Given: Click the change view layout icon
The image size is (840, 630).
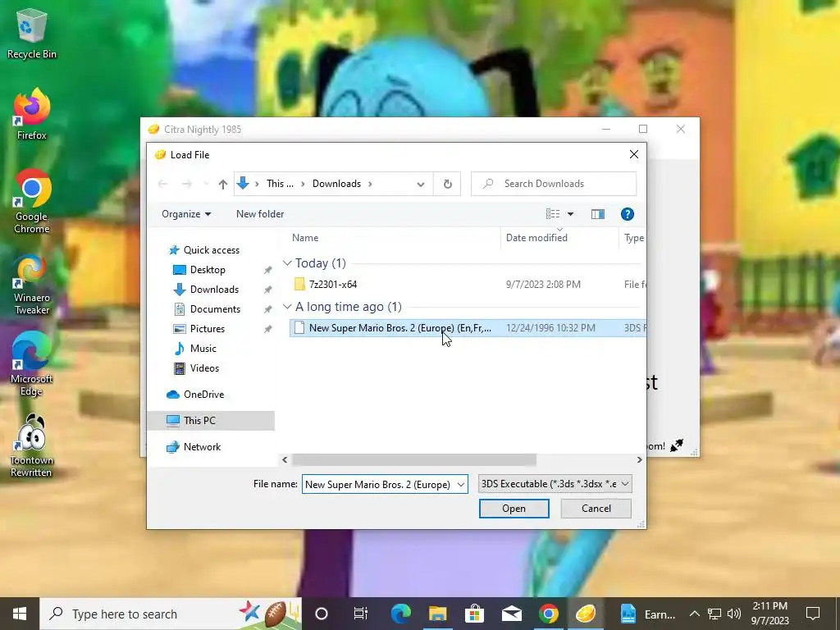Looking at the screenshot, I should (x=553, y=214).
